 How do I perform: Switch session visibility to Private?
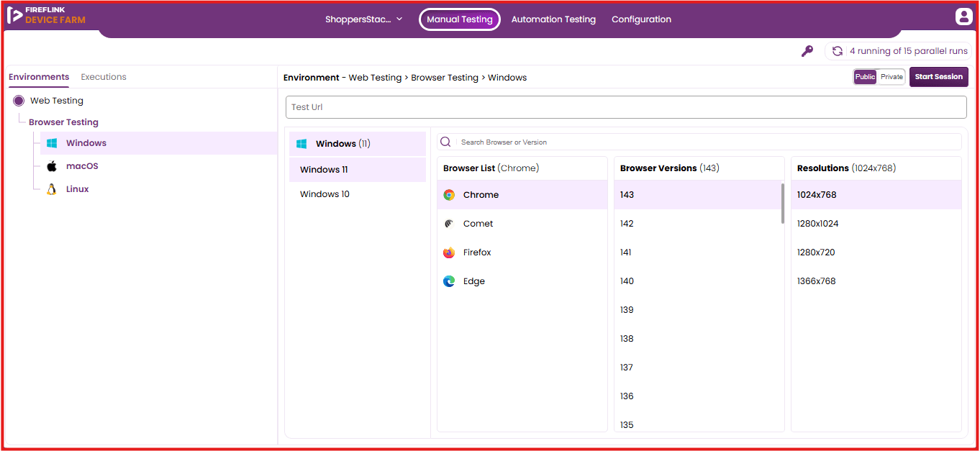click(891, 77)
